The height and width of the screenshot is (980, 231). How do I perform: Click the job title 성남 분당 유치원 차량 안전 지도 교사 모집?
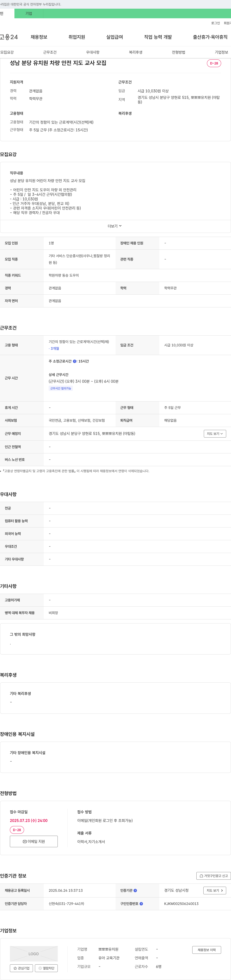(58, 63)
